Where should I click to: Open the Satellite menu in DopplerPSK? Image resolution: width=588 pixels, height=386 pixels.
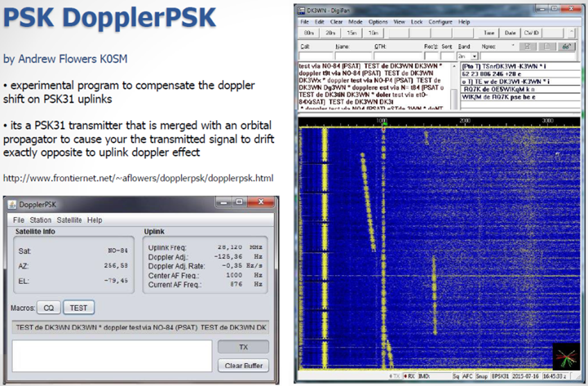69,220
